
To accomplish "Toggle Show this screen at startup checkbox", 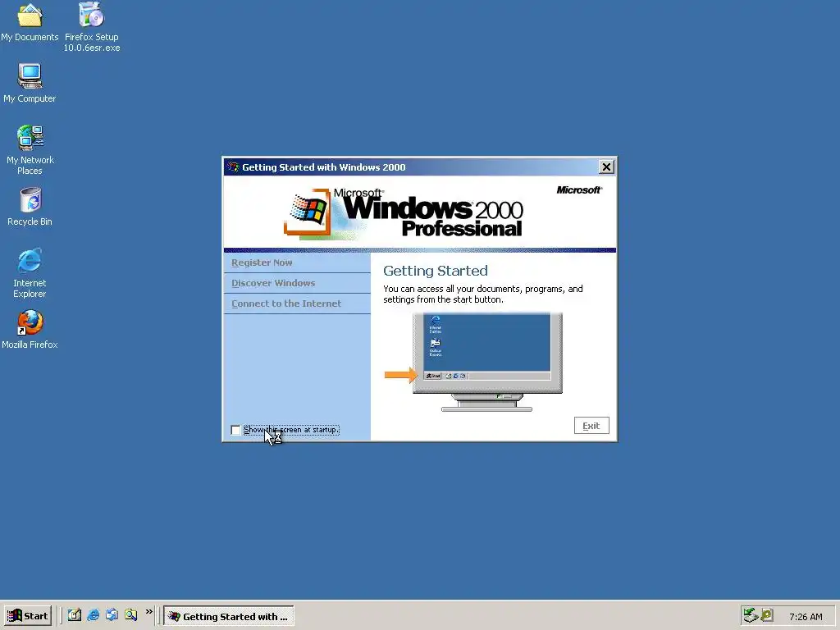I will click(x=235, y=430).
